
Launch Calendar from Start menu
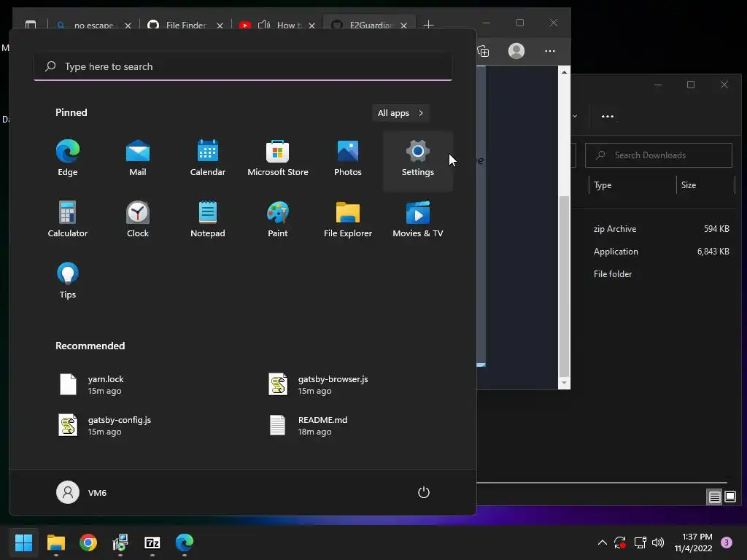point(208,159)
